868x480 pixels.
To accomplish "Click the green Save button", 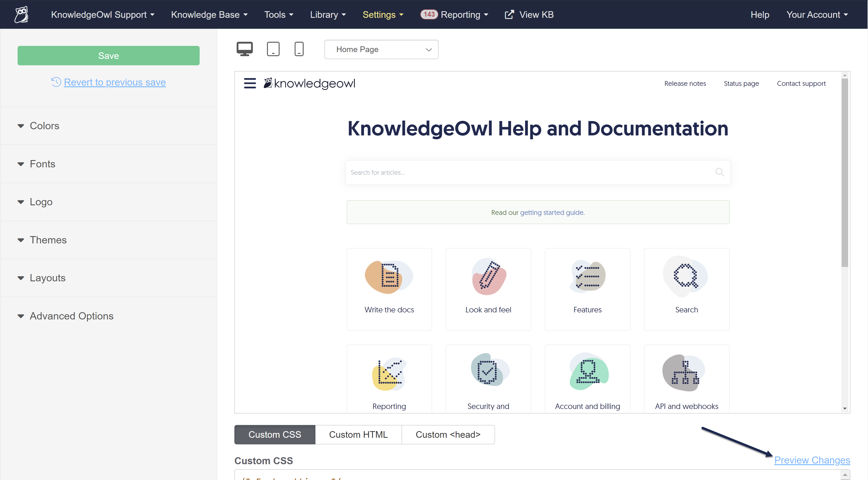I will click(108, 55).
